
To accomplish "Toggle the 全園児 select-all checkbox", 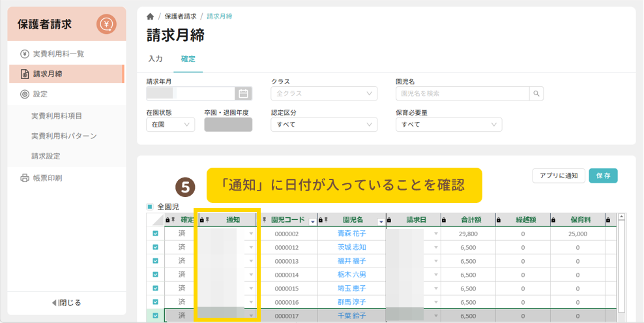I will (150, 206).
